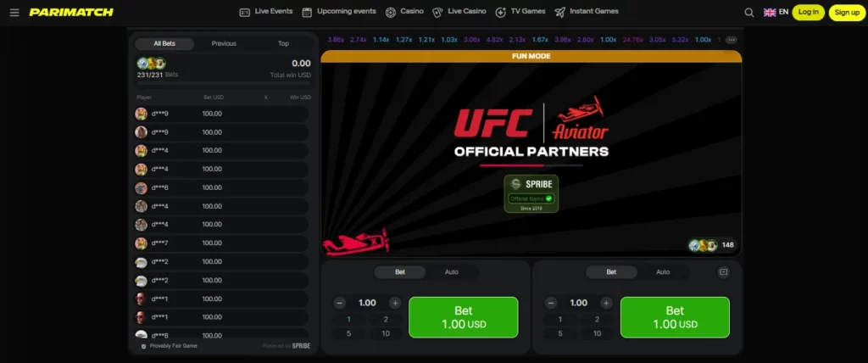868x363 pixels.
Task: Click the TV Games icon
Action: 500,12
